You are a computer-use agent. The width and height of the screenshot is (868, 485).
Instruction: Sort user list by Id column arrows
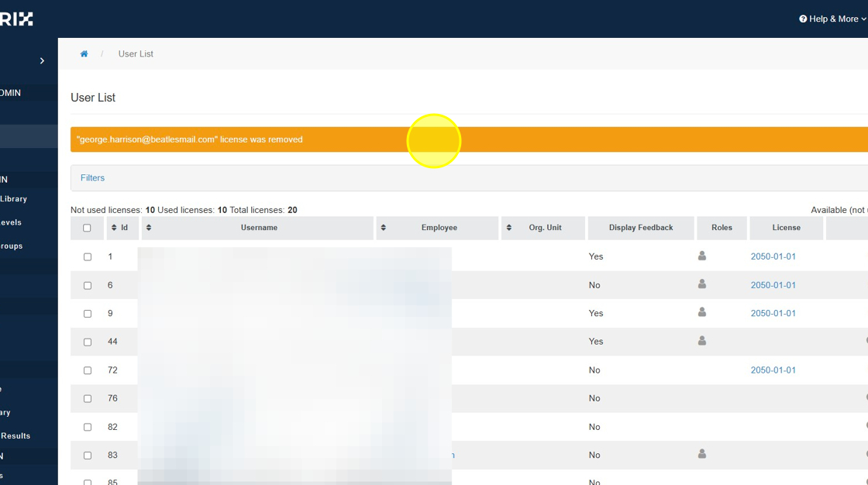click(114, 228)
